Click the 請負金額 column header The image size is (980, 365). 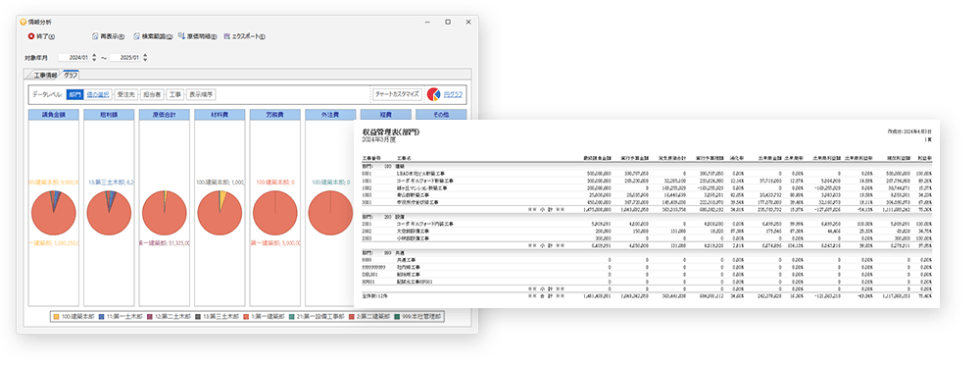53,115
